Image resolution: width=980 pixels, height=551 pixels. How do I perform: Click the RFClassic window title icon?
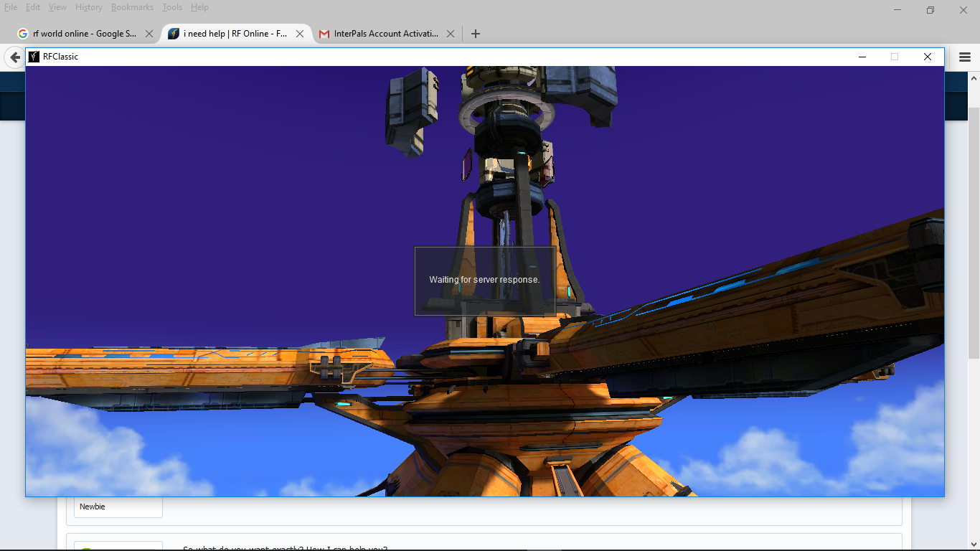(x=34, y=57)
